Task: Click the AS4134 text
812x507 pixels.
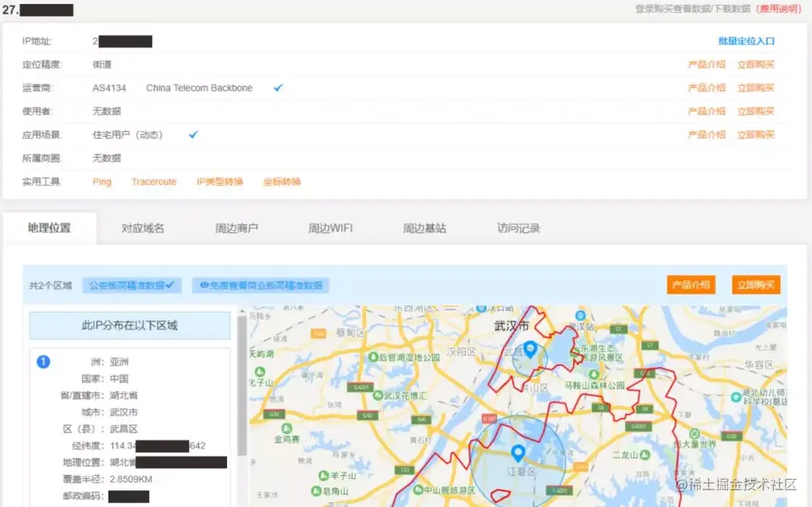Action: coord(109,88)
